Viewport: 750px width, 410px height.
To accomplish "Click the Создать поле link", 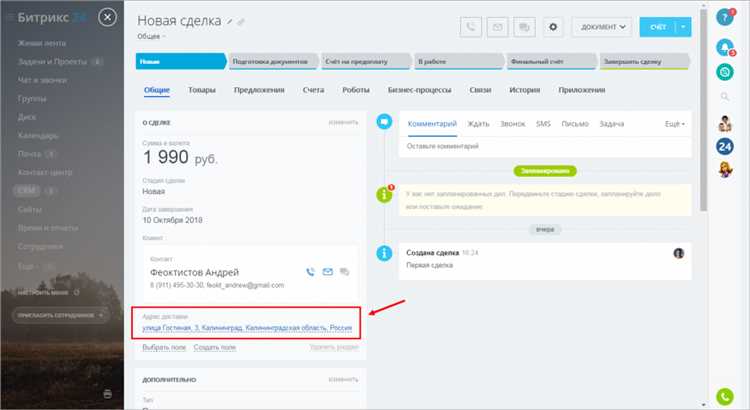I will (x=215, y=347).
